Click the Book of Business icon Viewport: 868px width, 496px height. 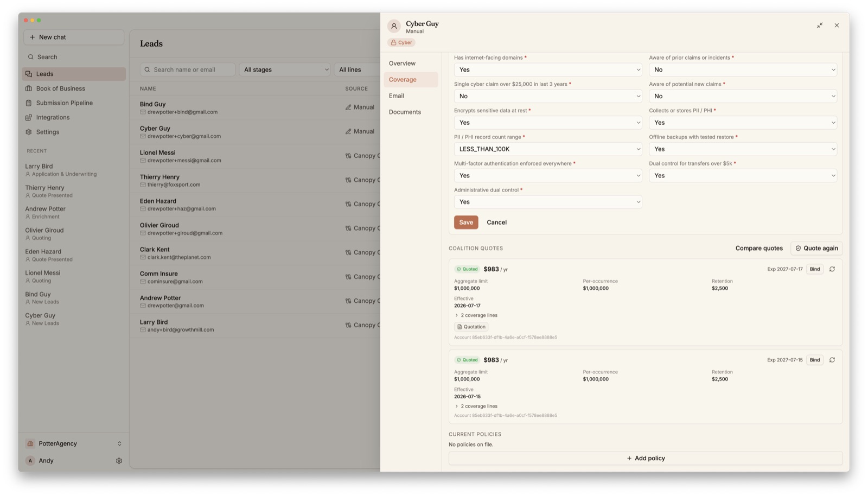pos(29,88)
